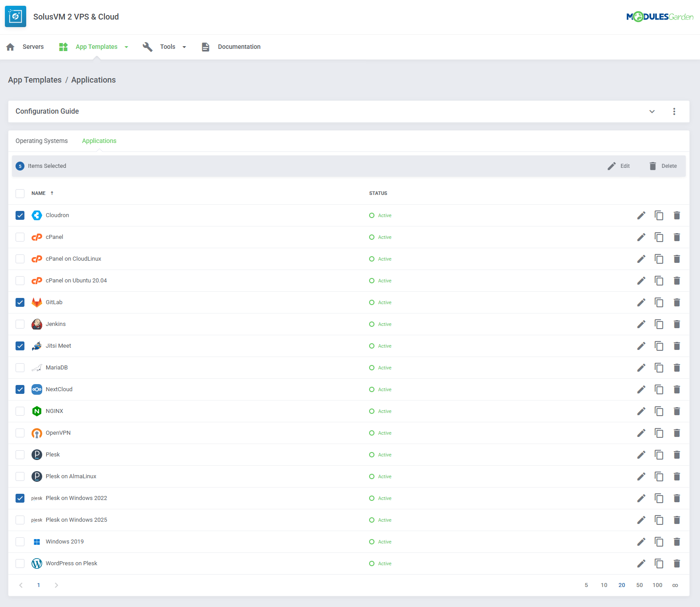Expand the App Templates dropdown arrow
The height and width of the screenshot is (607, 700).
pyautogui.click(x=126, y=47)
